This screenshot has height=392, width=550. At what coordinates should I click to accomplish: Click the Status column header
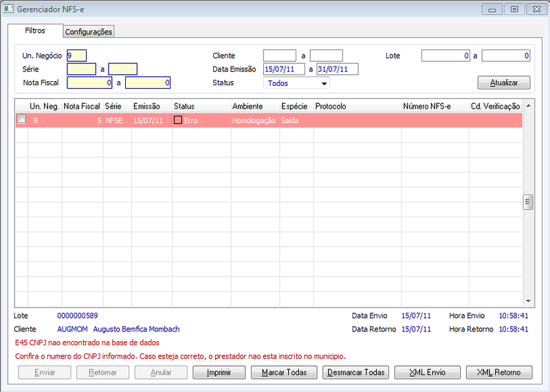[x=201, y=106]
